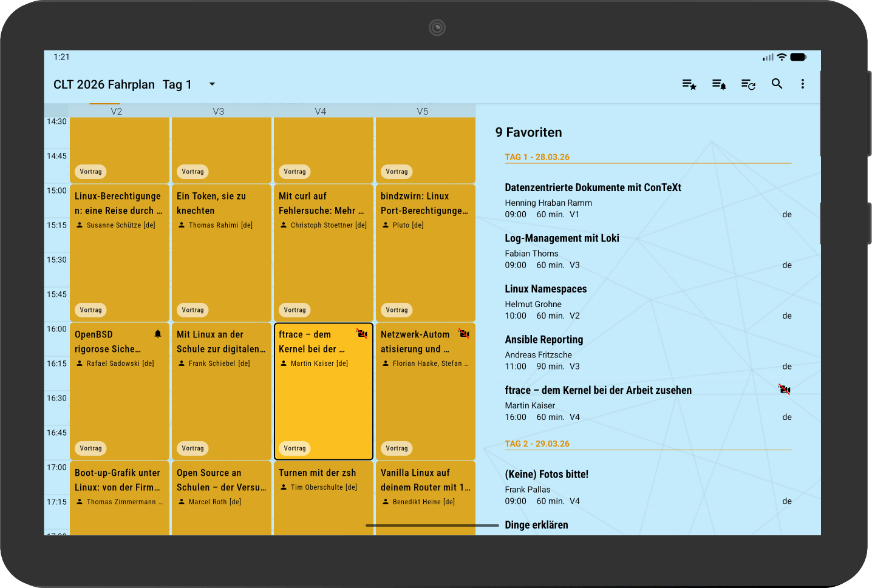Expand the Tag 1 day dropdown
872x588 pixels.
pos(212,84)
